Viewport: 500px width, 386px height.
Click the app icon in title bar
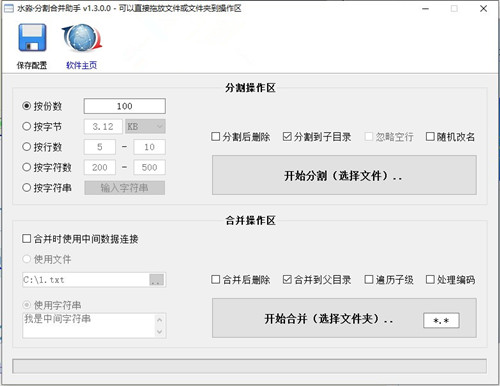(9, 8)
